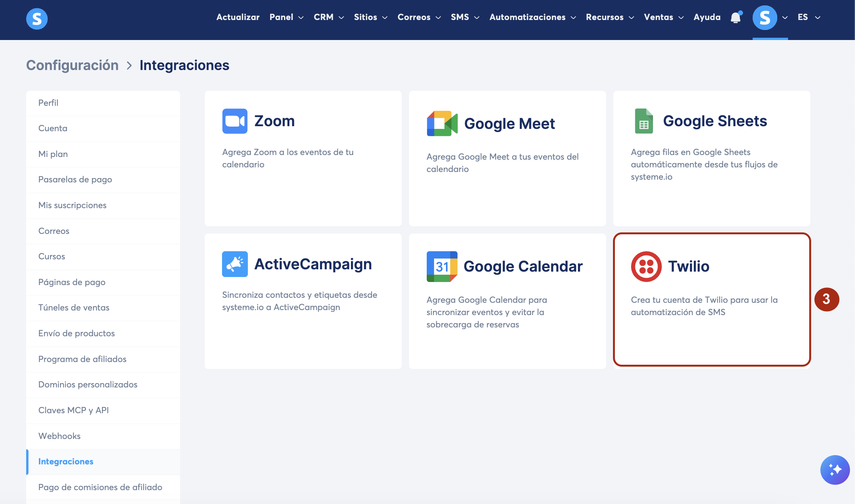
Task: Open Pago de comisiones de afiliado
Action: (103, 487)
